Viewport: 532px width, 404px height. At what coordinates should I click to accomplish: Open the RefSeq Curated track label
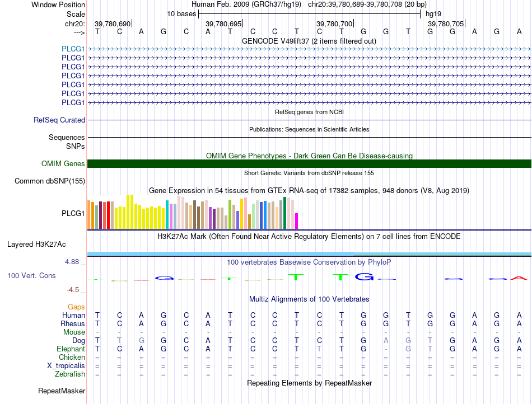click(x=59, y=120)
